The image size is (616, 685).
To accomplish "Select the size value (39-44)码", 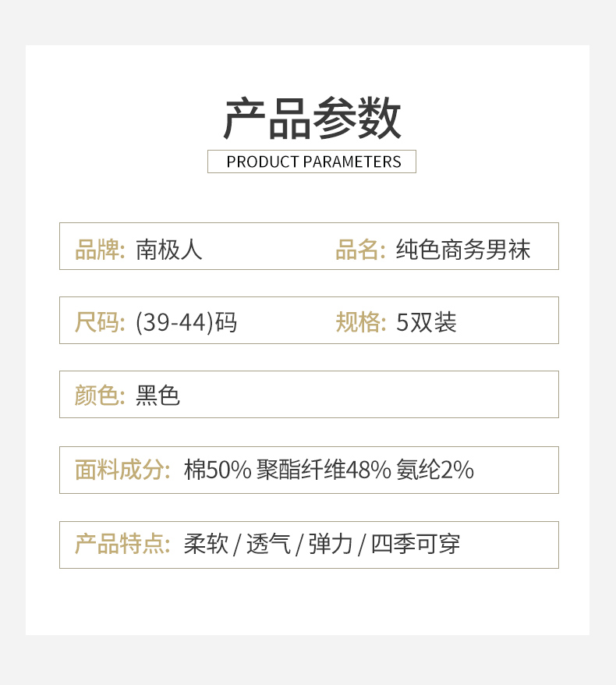I will coord(186,323).
